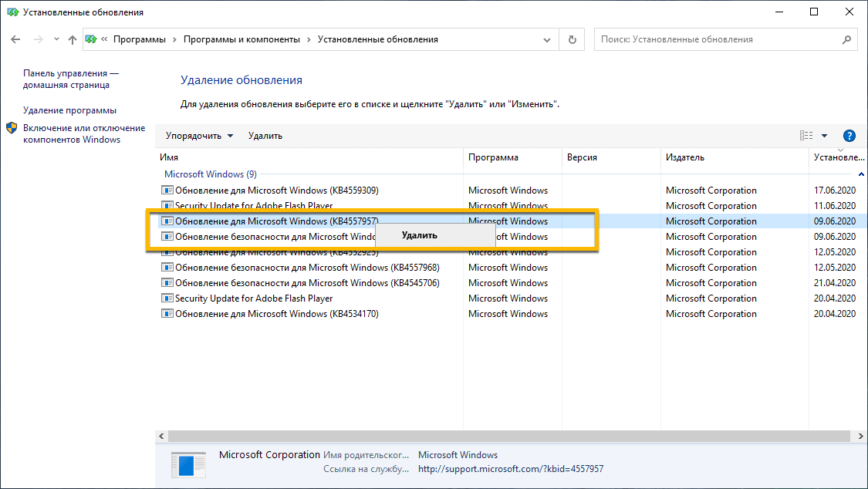The width and height of the screenshot is (868, 489).
Task: Refresh the installed updates list
Action: pos(572,40)
